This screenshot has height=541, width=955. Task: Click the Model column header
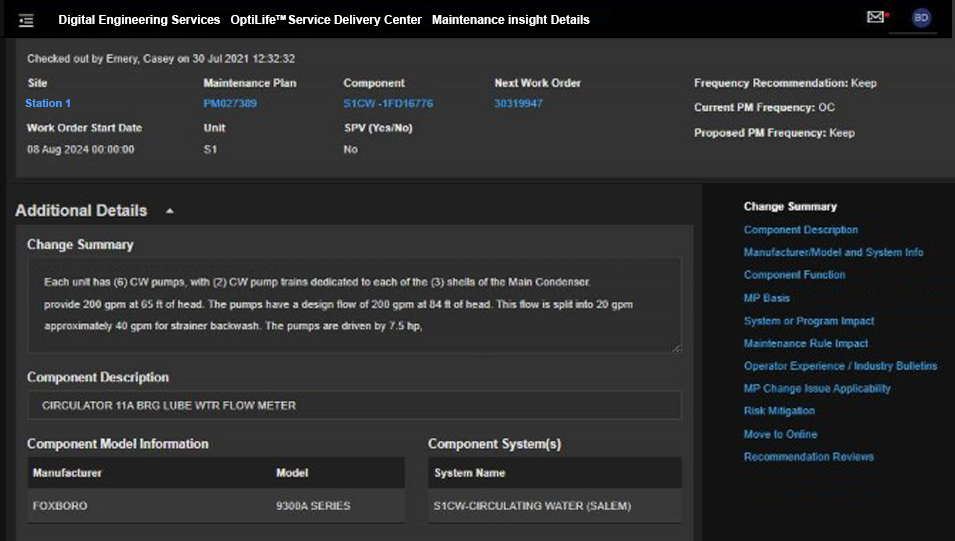292,473
